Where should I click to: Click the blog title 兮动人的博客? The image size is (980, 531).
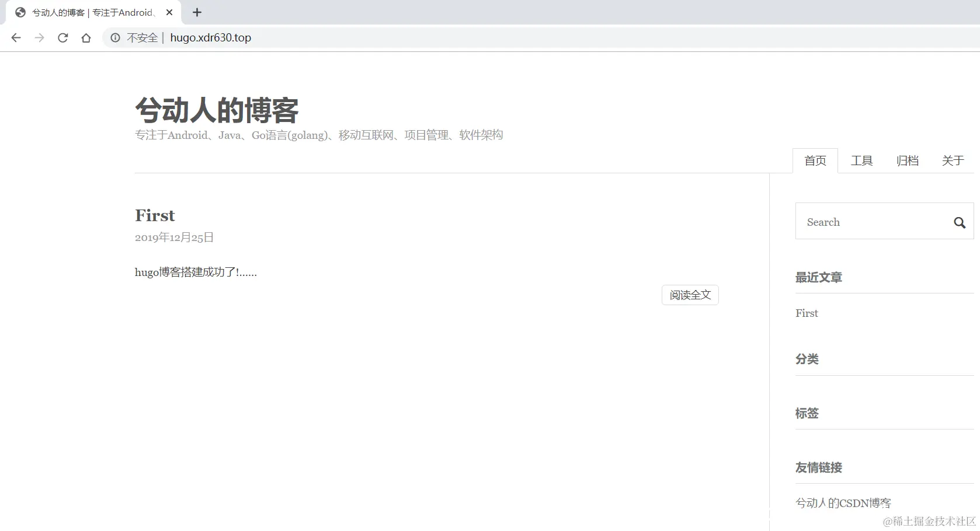[x=217, y=109]
